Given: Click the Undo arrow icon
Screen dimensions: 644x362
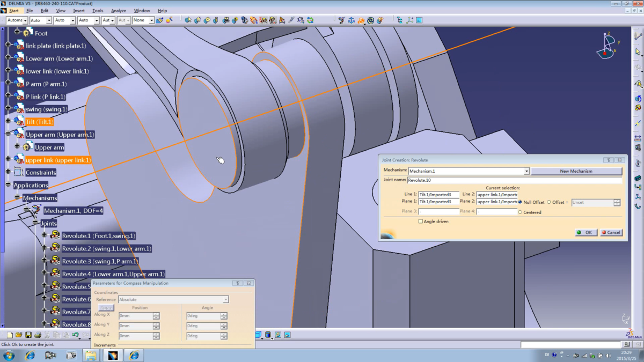Looking at the screenshot, I should pyautogui.click(x=75, y=335).
